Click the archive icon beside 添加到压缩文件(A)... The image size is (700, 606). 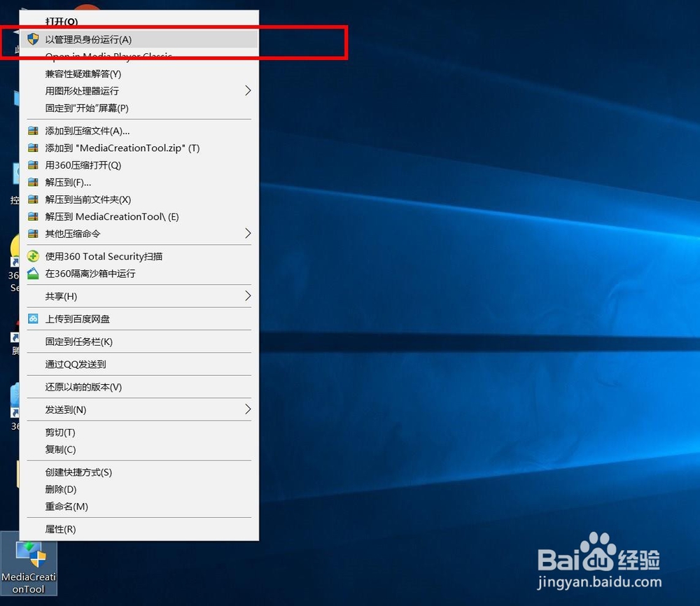coord(33,131)
